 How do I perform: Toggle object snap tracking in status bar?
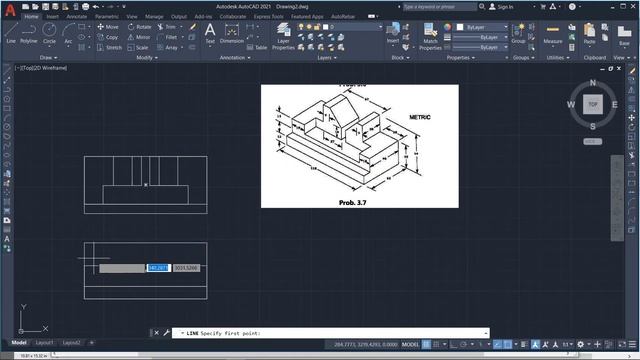(497, 344)
